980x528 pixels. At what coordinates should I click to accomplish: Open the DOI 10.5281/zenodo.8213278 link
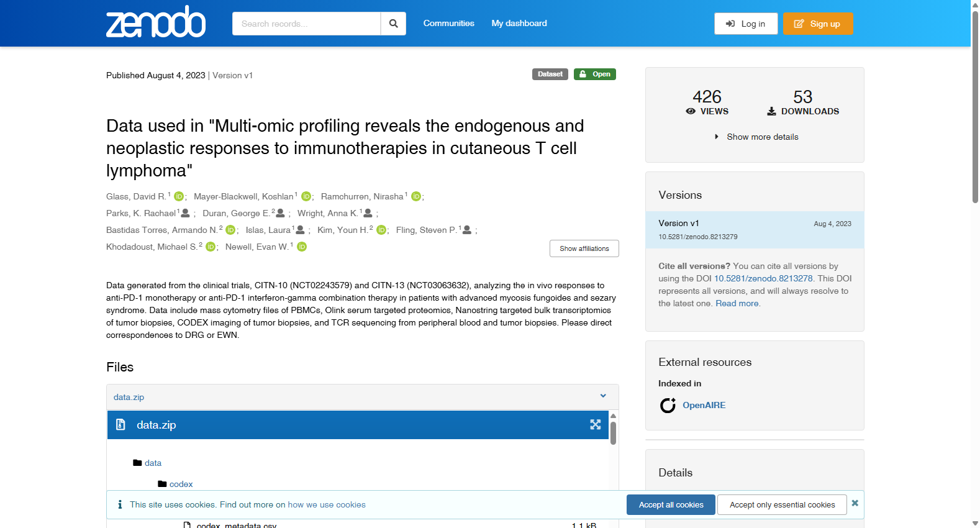763,278
